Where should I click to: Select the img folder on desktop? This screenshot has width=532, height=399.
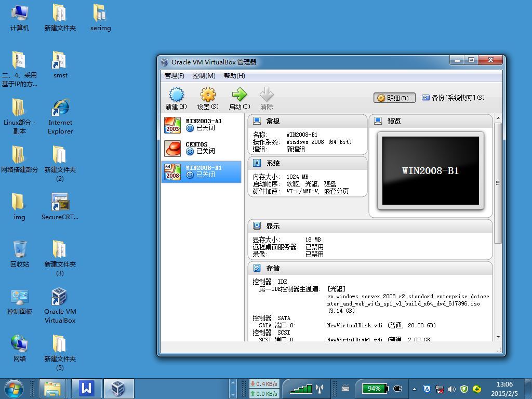[19, 207]
